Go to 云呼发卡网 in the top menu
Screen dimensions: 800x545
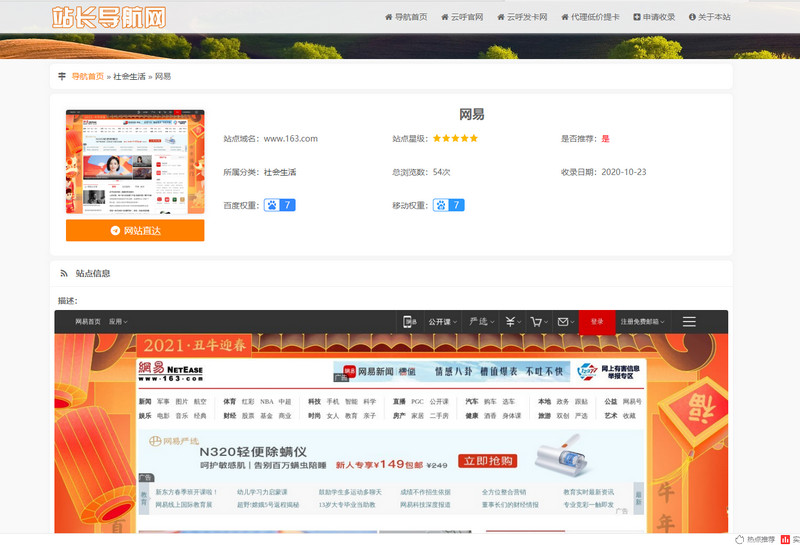coord(522,17)
